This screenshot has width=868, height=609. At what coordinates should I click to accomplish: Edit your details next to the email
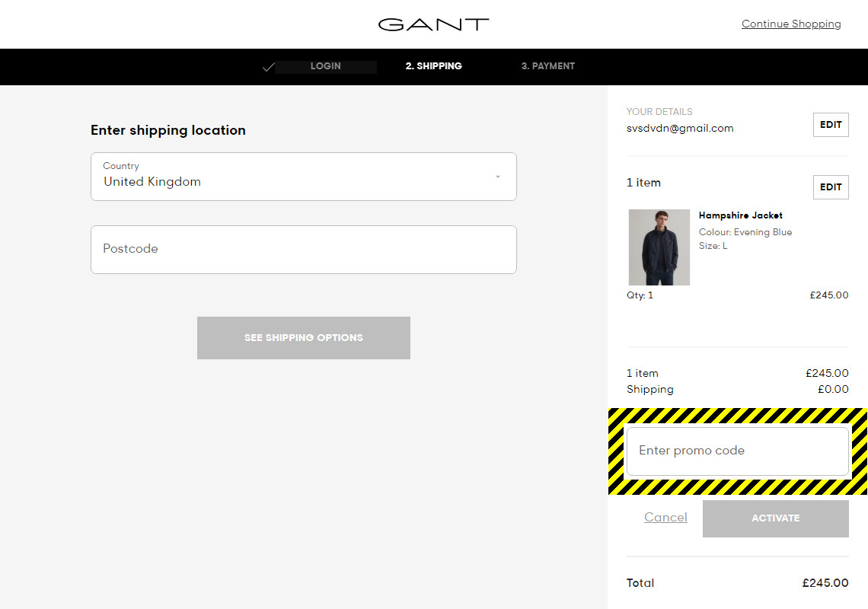pyautogui.click(x=831, y=125)
